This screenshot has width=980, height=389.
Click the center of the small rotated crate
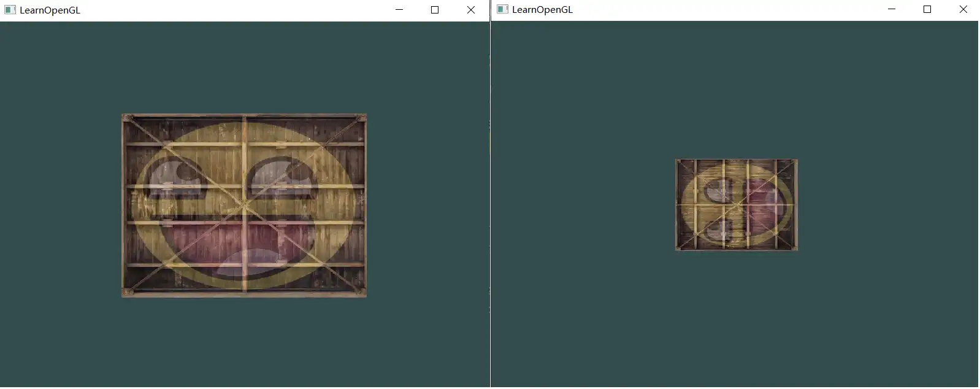(x=737, y=205)
